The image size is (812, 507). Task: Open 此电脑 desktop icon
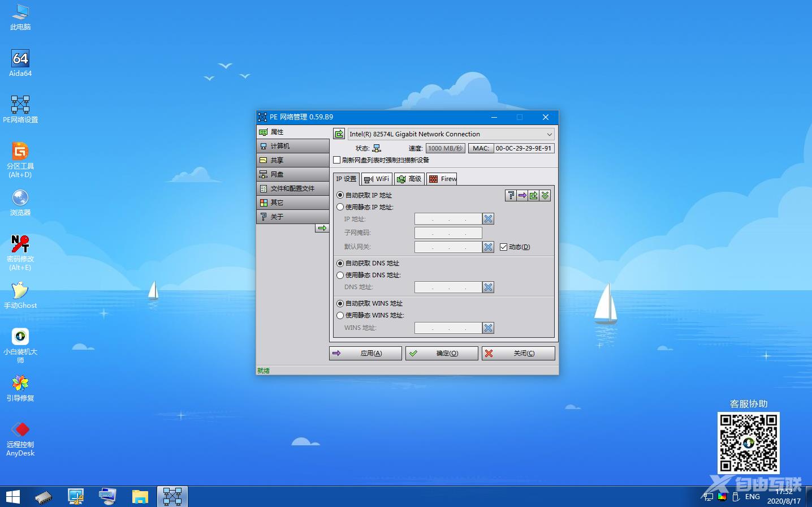tap(20, 17)
